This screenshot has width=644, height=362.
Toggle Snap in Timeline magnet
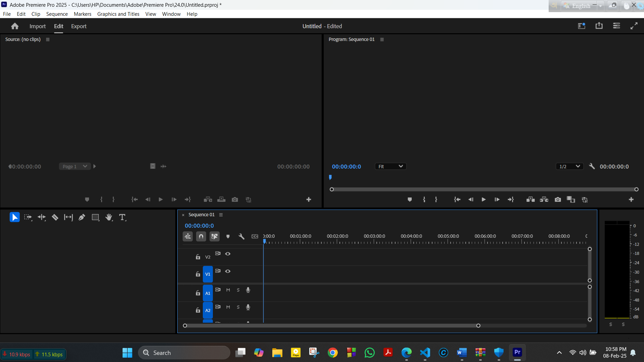click(201, 236)
